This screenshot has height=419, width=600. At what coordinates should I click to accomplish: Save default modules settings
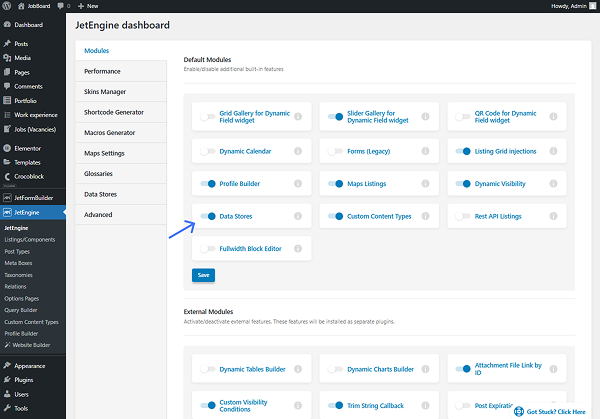204,275
